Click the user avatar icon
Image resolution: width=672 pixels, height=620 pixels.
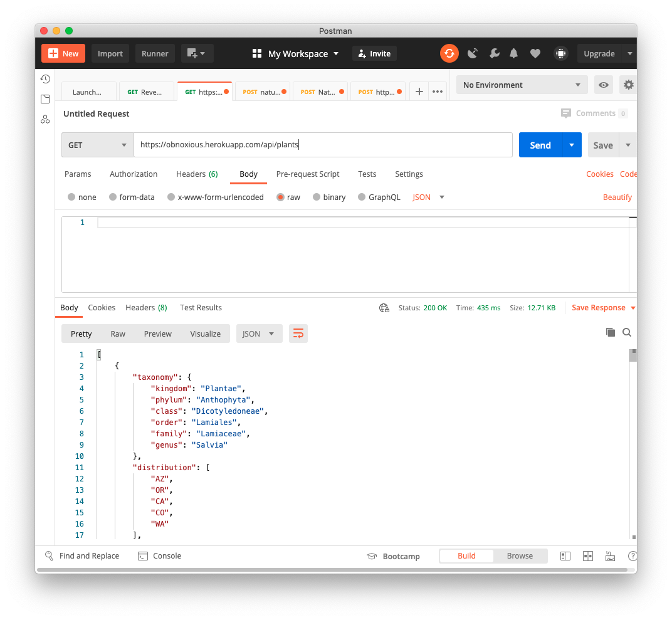[x=560, y=53]
